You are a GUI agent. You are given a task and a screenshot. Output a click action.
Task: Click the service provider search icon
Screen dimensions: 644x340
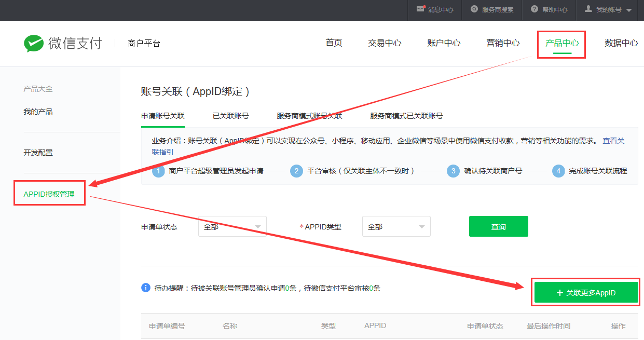pyautogui.click(x=474, y=9)
